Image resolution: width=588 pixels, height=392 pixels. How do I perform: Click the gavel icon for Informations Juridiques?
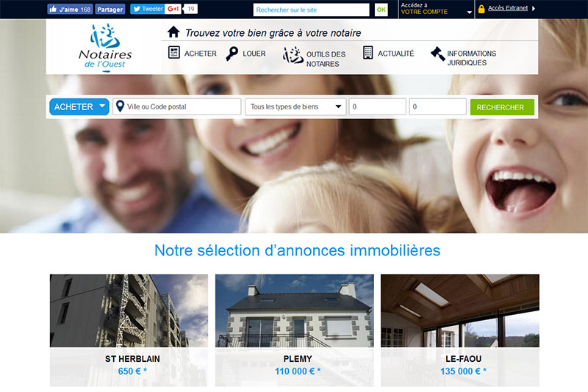coord(437,54)
